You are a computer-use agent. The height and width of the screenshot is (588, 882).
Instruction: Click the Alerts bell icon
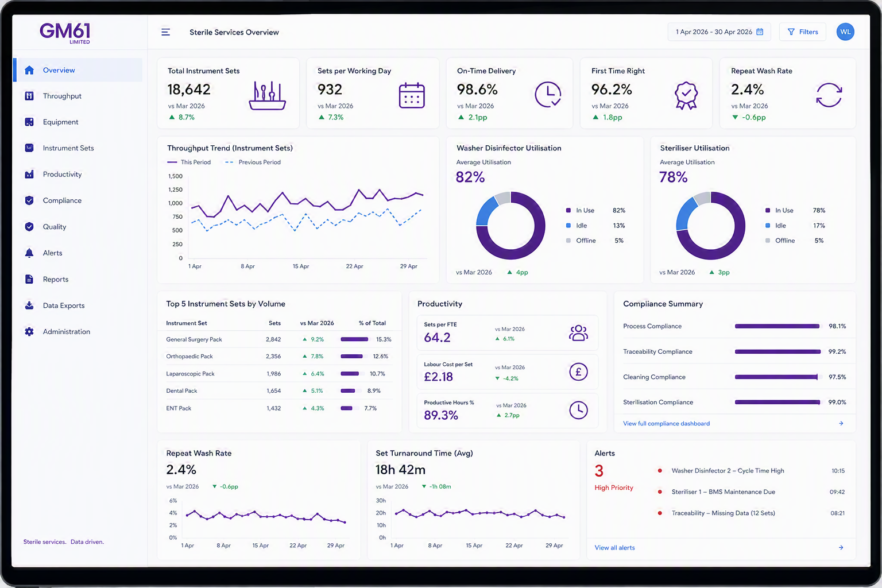pyautogui.click(x=29, y=253)
